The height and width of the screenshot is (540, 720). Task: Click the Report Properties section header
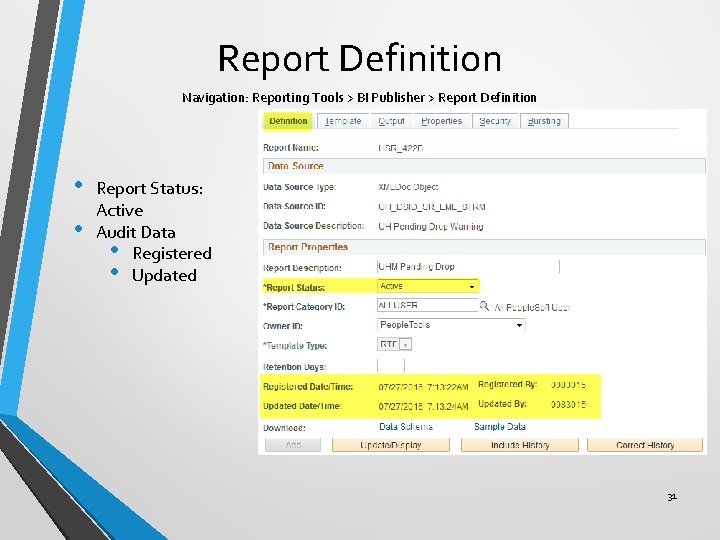tap(484, 247)
